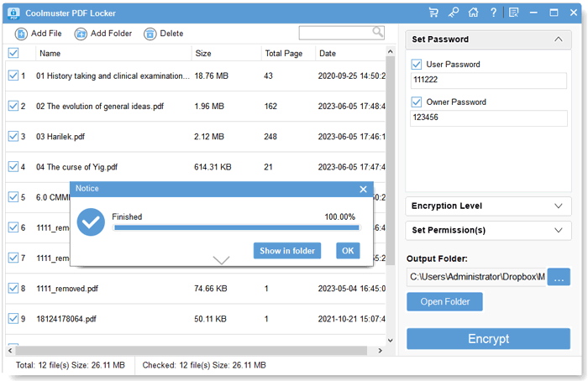Click the Finished checkmark icon in Notice
588x381 pixels.
(x=91, y=222)
